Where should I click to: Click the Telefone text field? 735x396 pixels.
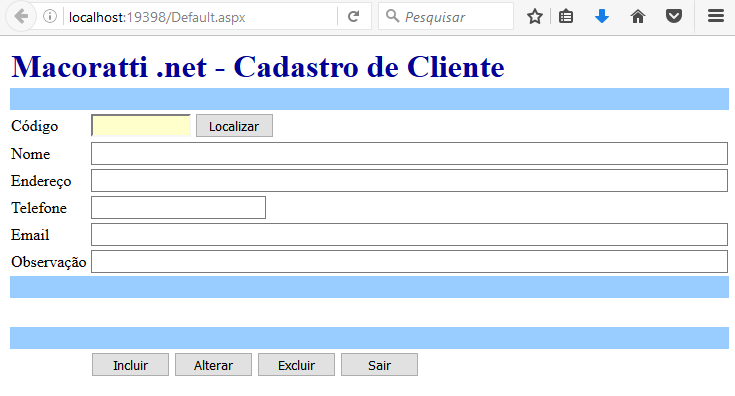pos(179,207)
